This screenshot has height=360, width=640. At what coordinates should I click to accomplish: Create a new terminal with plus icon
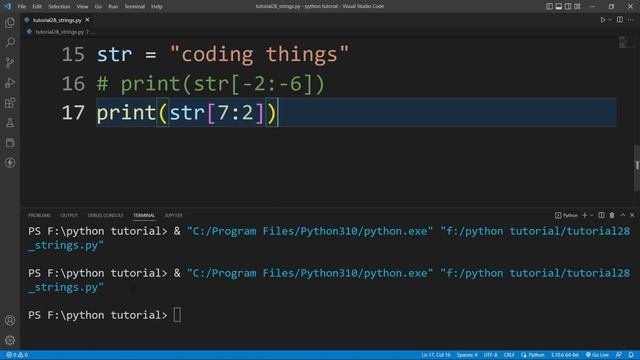tap(584, 215)
